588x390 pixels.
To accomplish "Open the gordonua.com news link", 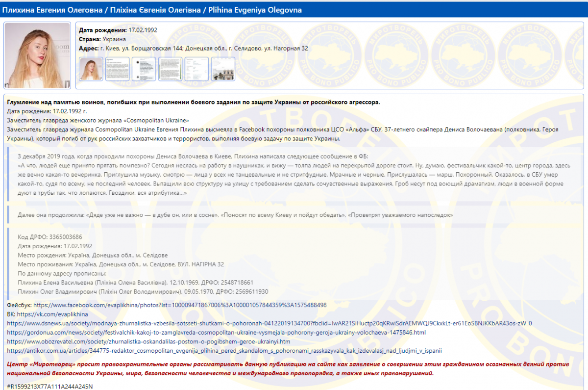I will point(217,333).
